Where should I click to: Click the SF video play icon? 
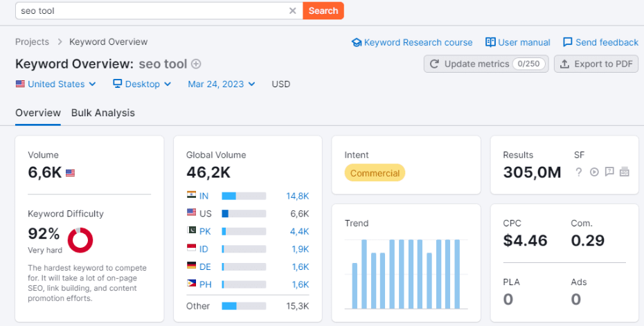point(594,172)
